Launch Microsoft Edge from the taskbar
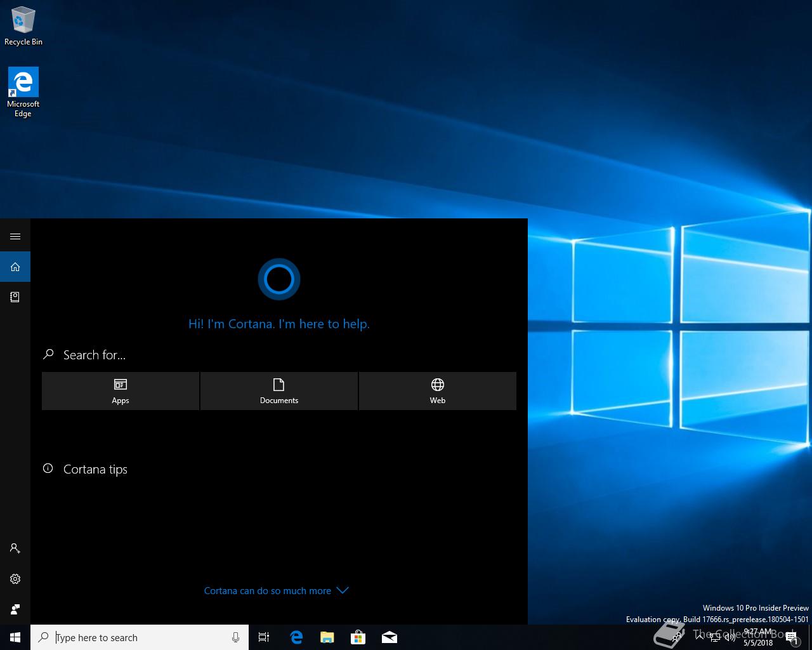Viewport: 812px width, 650px height. pyautogui.click(x=296, y=637)
